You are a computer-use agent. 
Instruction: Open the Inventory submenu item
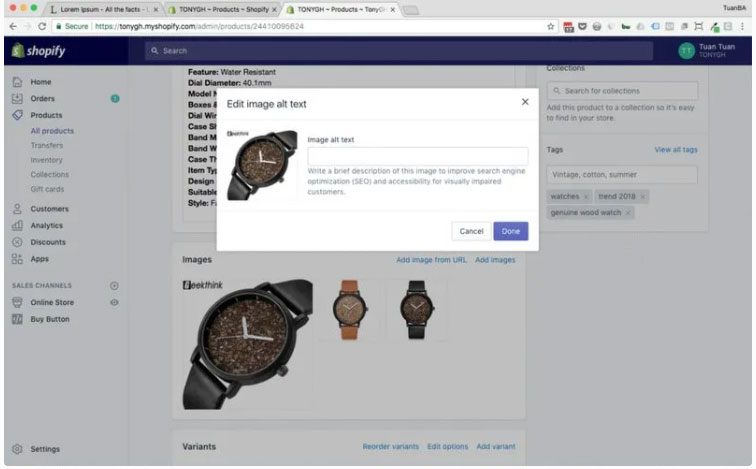click(x=46, y=160)
